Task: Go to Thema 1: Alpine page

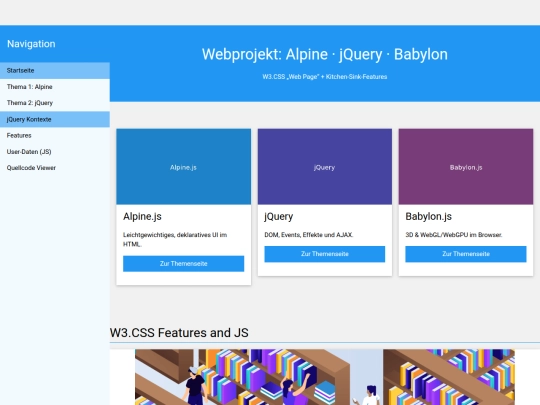Action: click(55, 87)
